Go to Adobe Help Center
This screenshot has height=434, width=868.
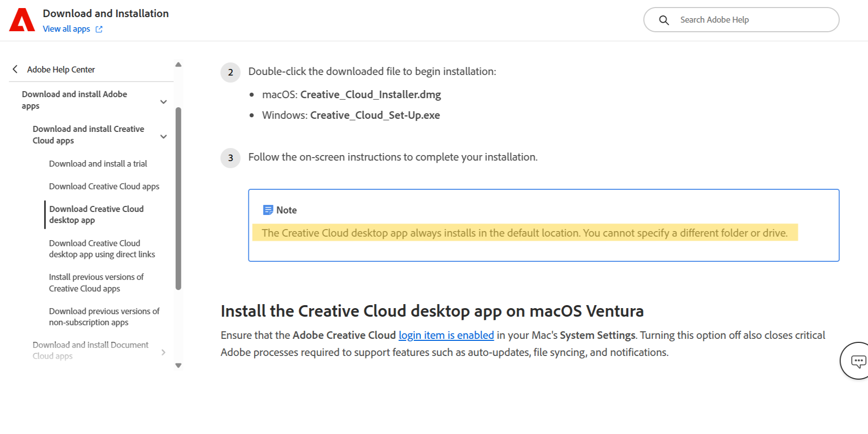pos(61,69)
